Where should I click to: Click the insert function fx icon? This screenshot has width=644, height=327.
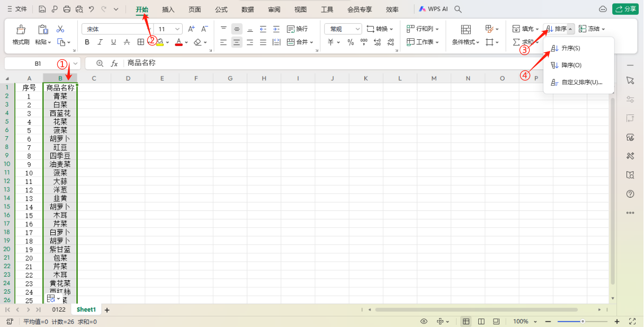pyautogui.click(x=114, y=64)
